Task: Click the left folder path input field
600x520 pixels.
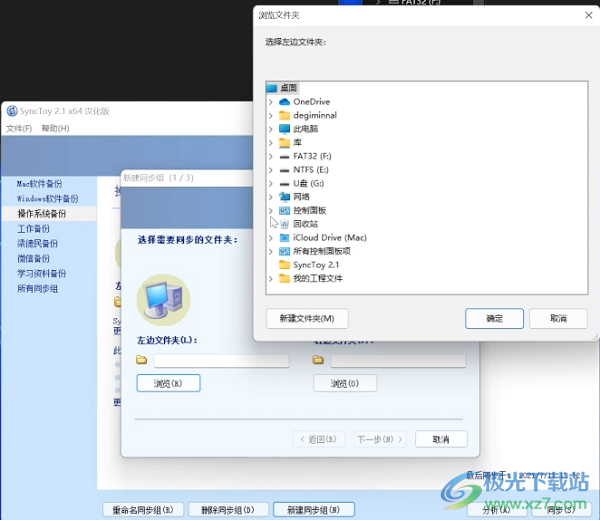Action: pyautogui.click(x=221, y=361)
